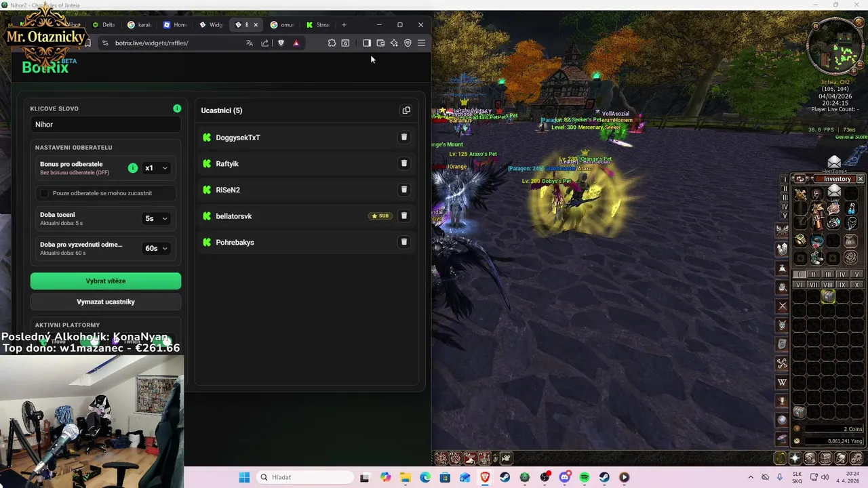Open a new browser tab
The width and height of the screenshot is (868, 488).
tap(344, 25)
